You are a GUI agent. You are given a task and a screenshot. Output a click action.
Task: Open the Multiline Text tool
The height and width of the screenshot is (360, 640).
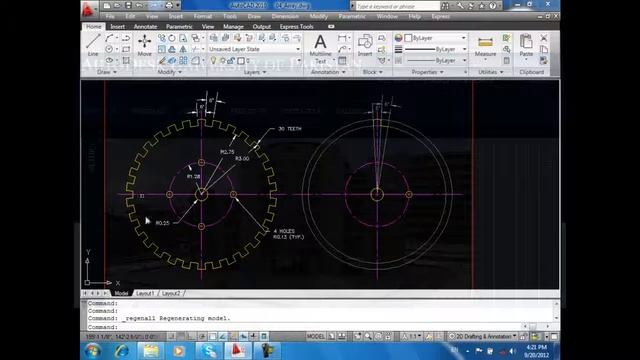pyautogui.click(x=320, y=49)
